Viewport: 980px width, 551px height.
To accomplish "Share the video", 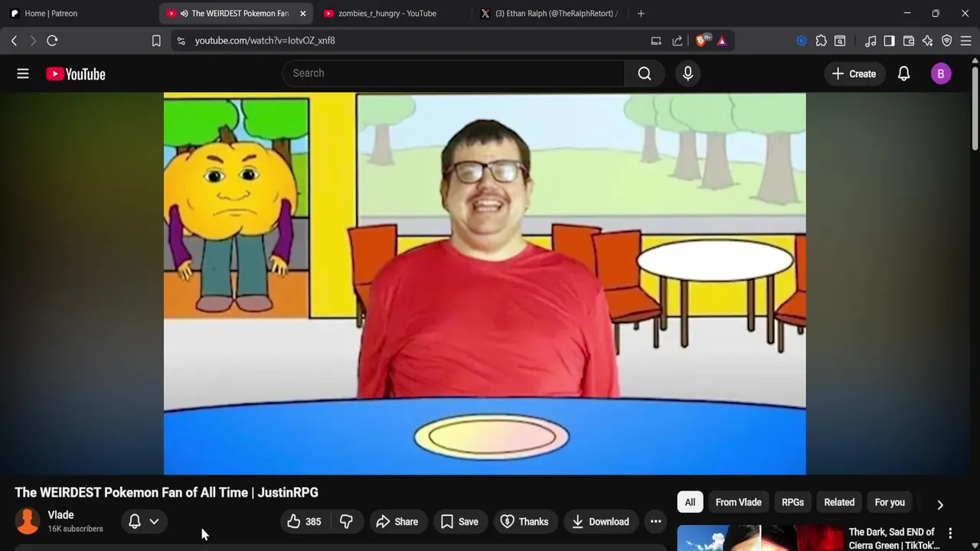I will 397,522.
